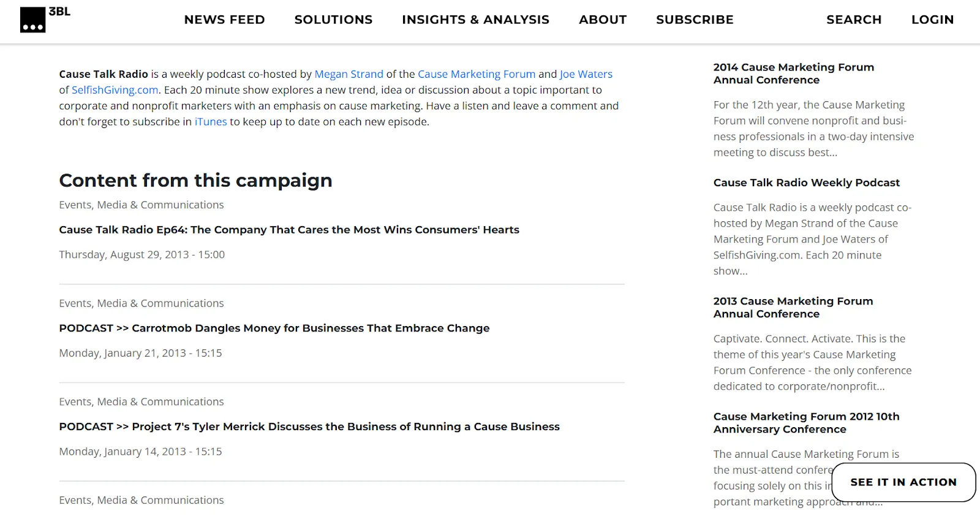Open Cause Talk Radio Weekly Podcast campaign

(807, 183)
